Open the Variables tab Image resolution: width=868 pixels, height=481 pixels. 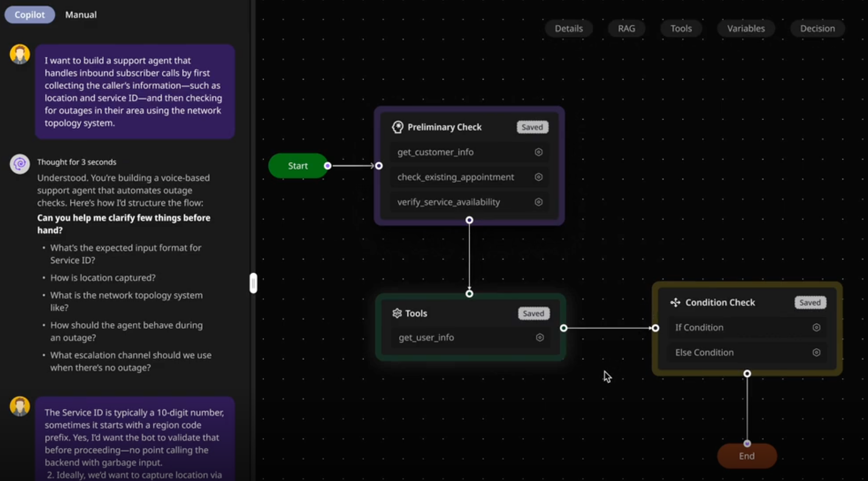[x=746, y=28]
